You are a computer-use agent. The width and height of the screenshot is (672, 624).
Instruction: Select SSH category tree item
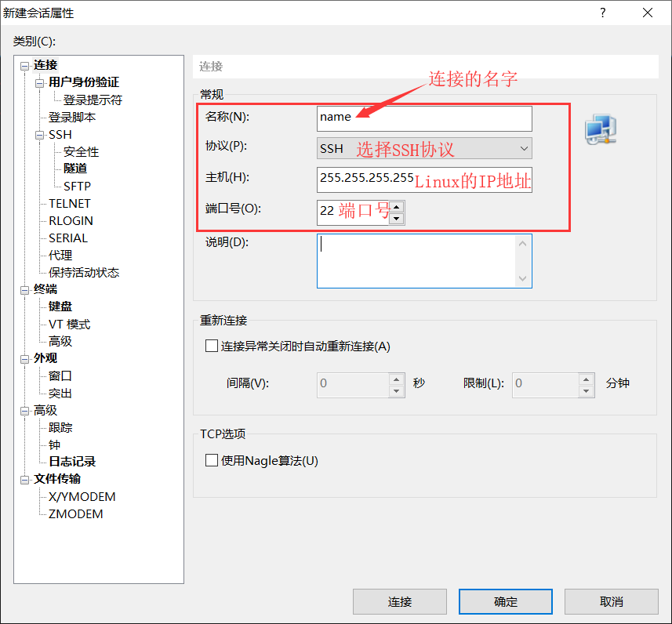tap(60, 135)
